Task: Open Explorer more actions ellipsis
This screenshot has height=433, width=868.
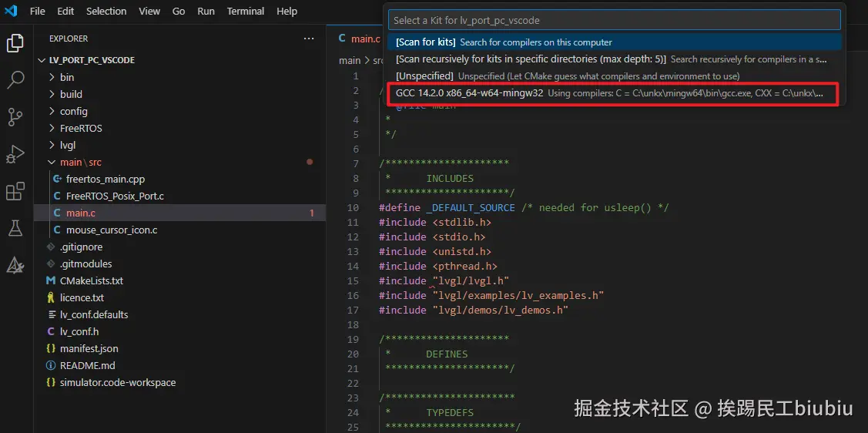Action: click(308, 39)
